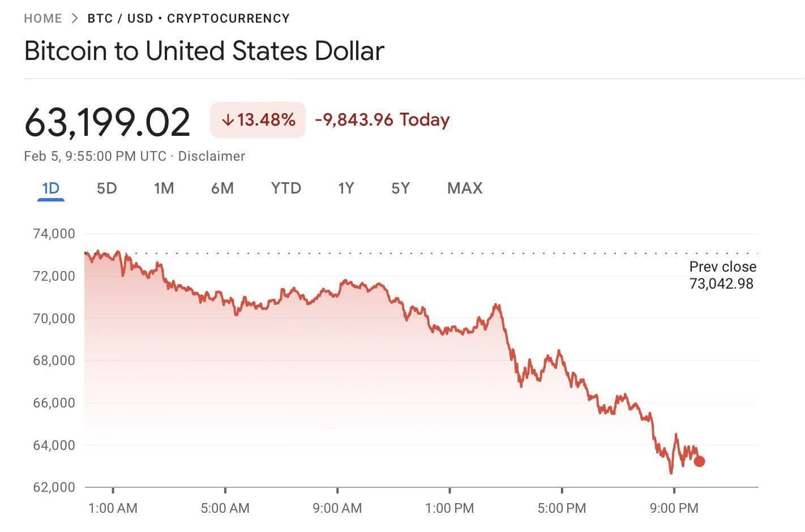This screenshot has width=805, height=532.
Task: Switch to the 5D range tab
Action: [x=106, y=188]
